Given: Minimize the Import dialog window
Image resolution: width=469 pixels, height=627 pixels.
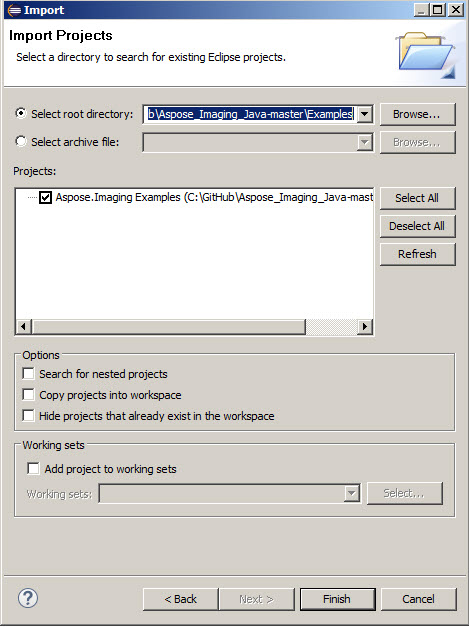Looking at the screenshot, I should click(x=421, y=10).
